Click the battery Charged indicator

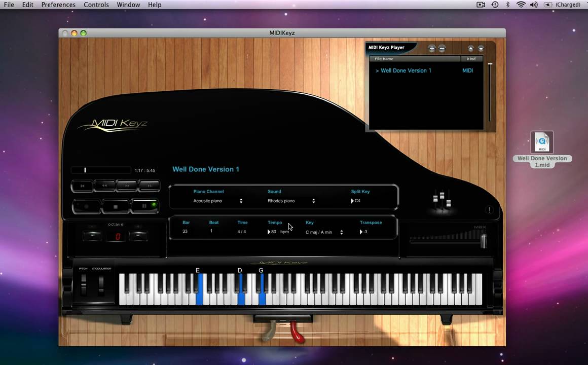(563, 5)
